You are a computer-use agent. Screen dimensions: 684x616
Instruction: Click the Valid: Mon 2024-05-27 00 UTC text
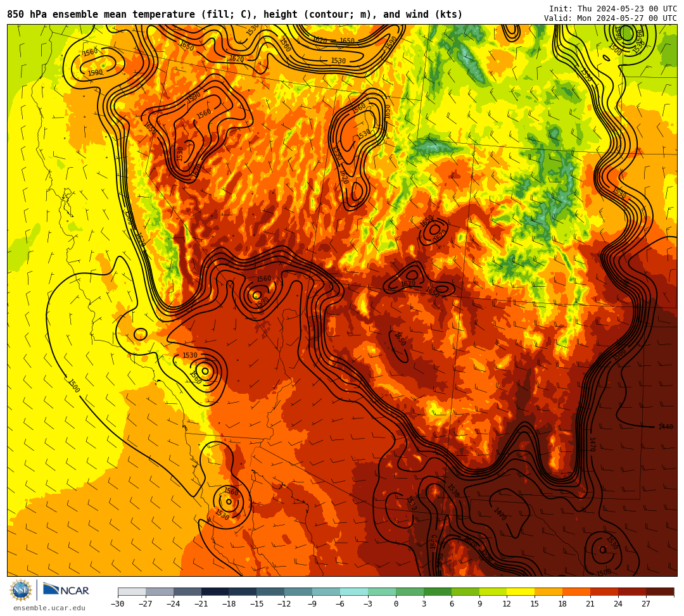point(611,18)
